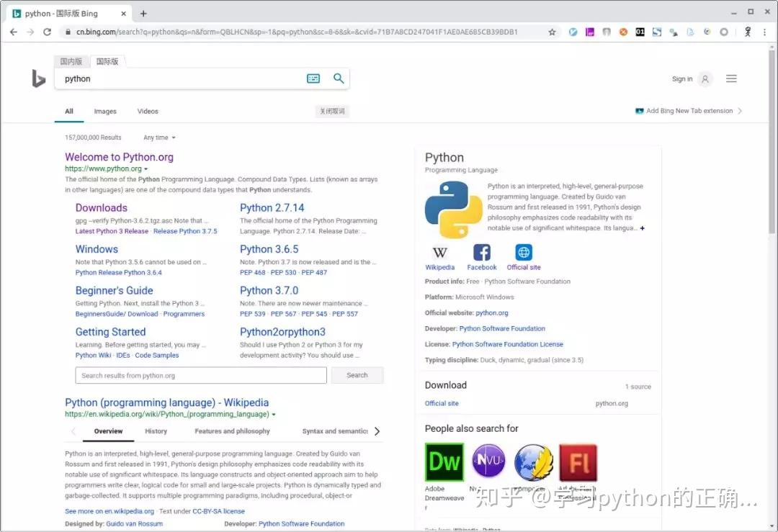
Task: Open the Bing hamburger menu
Action: point(731,78)
